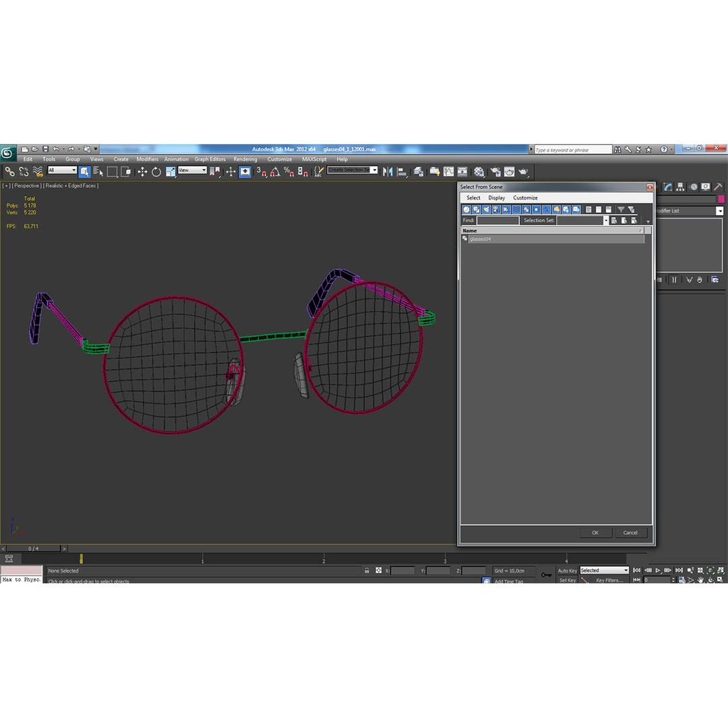Image resolution: width=728 pixels, height=728 pixels.
Task: Open the Display menu in Select From Scene
Action: (x=496, y=198)
